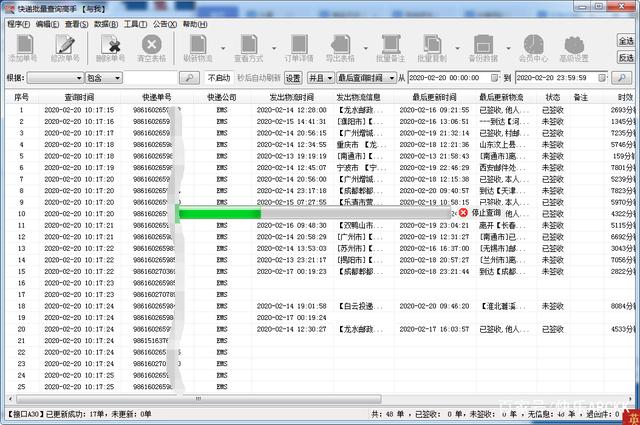Viewport: 640px width, 425px height.
Task: Click the 全选 button
Action: pyautogui.click(x=626, y=40)
